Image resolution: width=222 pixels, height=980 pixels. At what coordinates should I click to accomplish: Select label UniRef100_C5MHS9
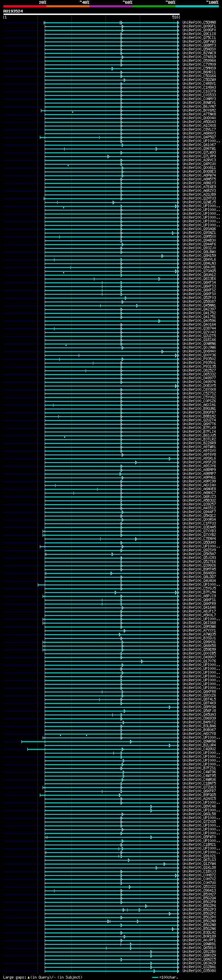[199, 68]
